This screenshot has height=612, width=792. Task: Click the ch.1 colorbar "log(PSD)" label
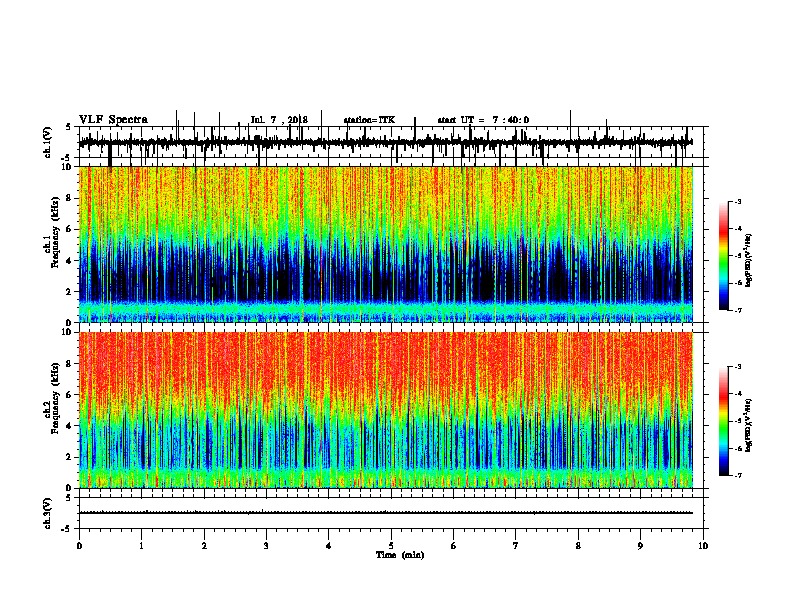pyautogui.click(x=748, y=261)
